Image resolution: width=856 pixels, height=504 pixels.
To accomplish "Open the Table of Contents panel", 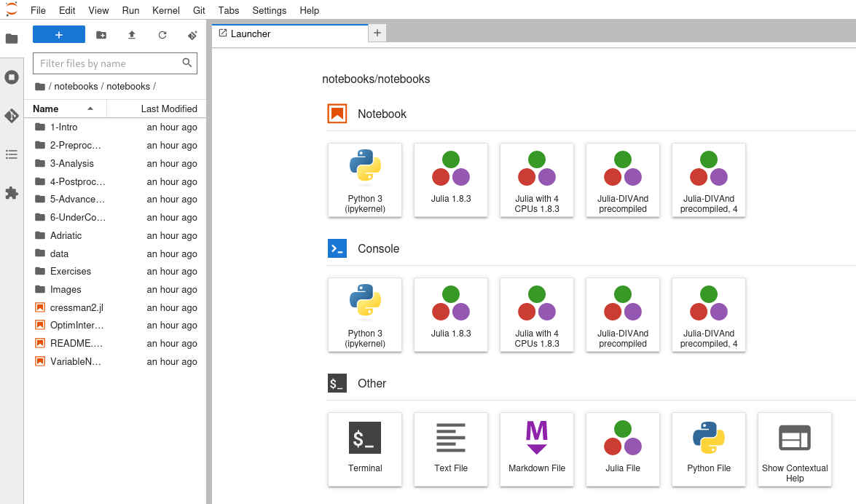I will tap(12, 154).
